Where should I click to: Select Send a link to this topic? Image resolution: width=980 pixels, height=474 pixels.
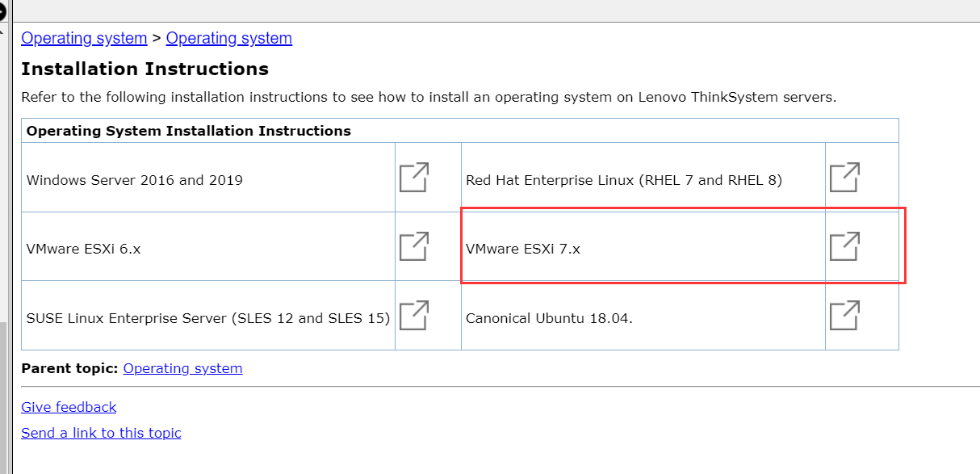point(101,433)
